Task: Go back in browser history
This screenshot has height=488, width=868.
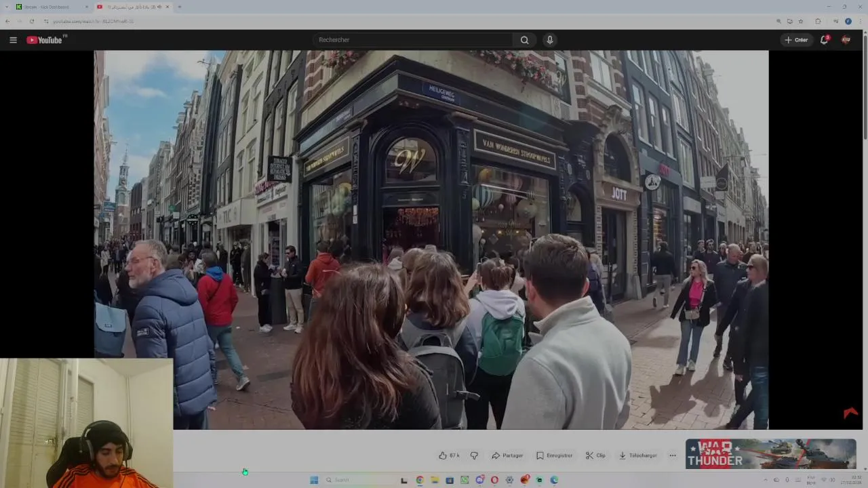Action: coord(7,21)
